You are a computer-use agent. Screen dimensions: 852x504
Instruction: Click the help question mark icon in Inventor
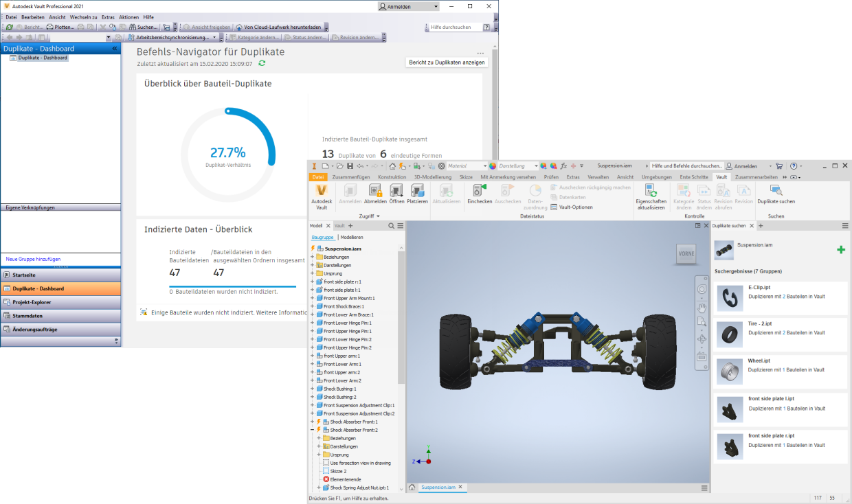tap(793, 166)
